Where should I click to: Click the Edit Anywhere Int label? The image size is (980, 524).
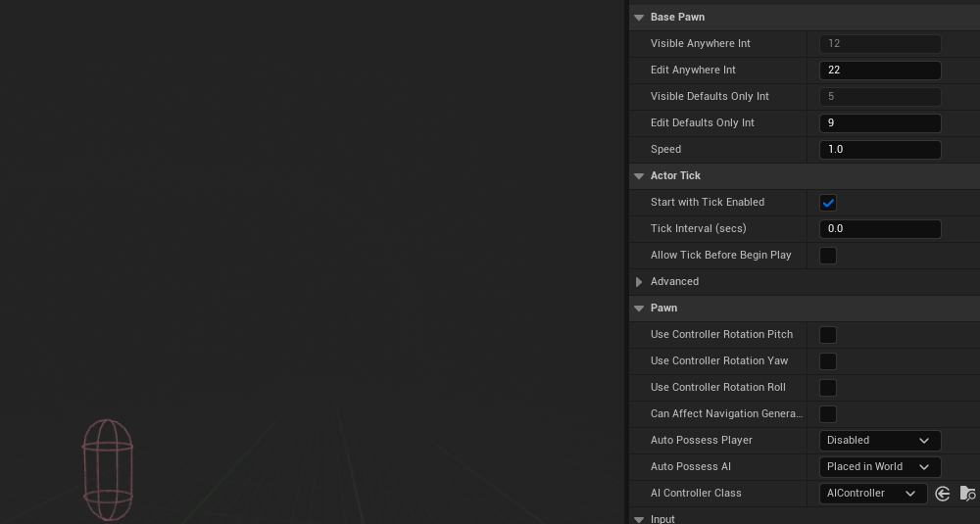[x=693, y=70]
